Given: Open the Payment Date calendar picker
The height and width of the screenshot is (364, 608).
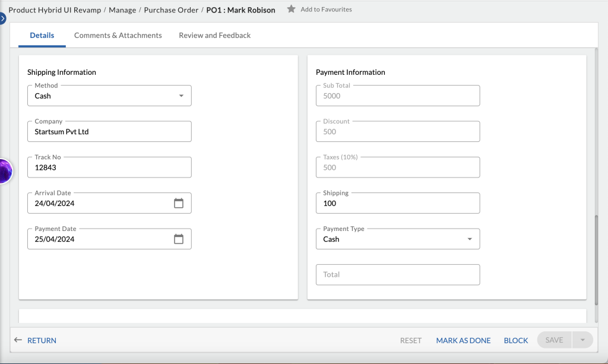Looking at the screenshot, I should click(179, 238).
